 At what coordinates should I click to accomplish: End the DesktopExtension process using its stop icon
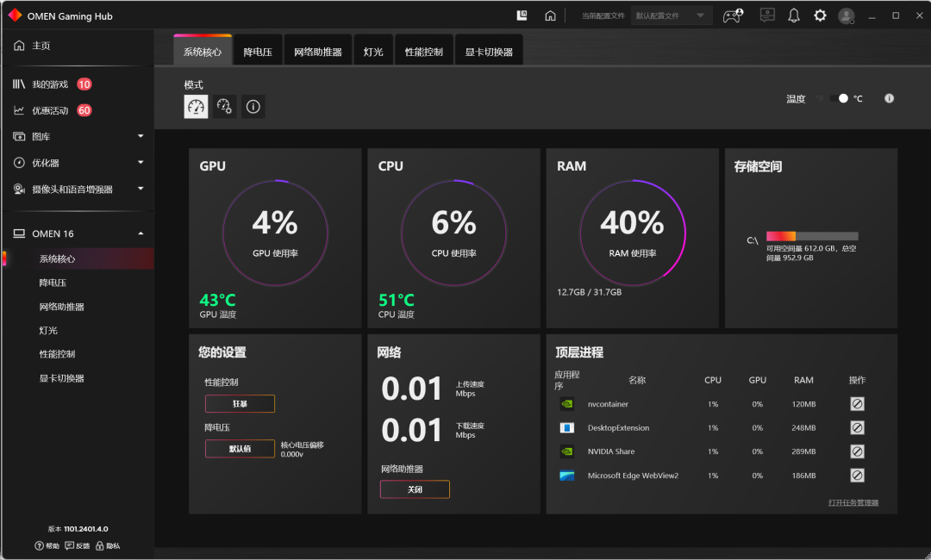pos(857,427)
